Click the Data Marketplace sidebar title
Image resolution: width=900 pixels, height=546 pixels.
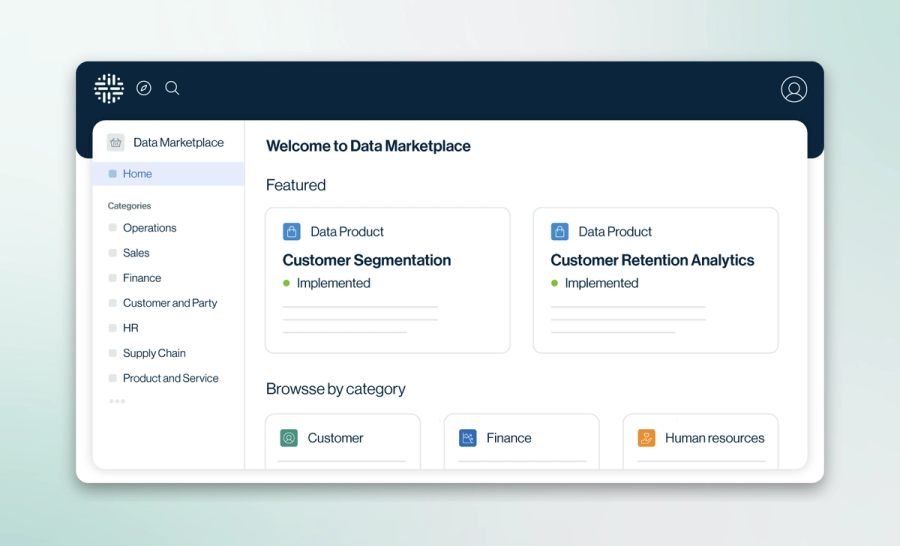pos(179,142)
